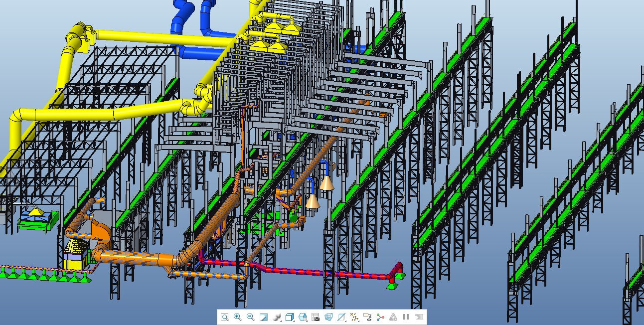Open the section clipping plane dropdown
The image size is (644, 325).
point(342,317)
